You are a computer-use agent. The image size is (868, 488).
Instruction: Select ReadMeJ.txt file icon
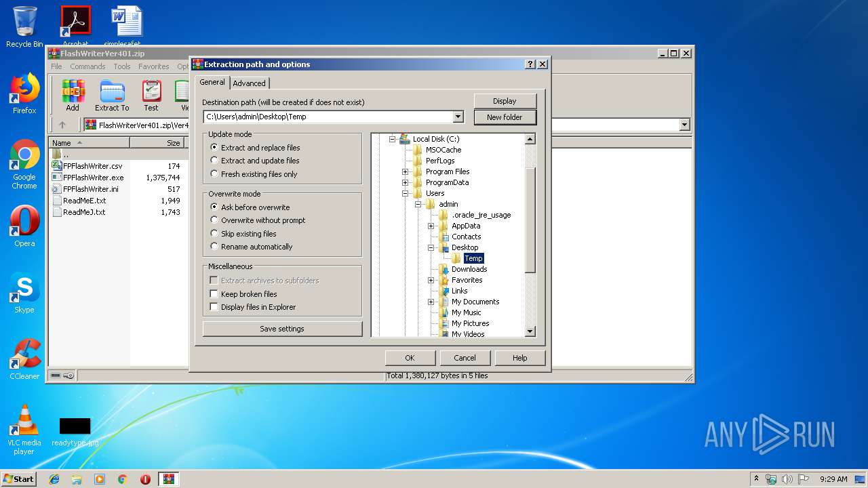(57, 212)
